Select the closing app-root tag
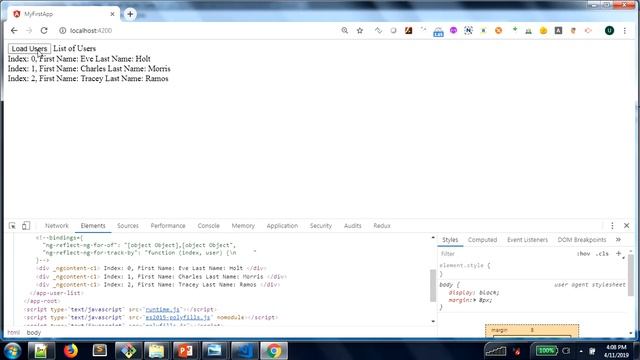Image resolution: width=640 pixels, height=360 pixels. coord(41,301)
